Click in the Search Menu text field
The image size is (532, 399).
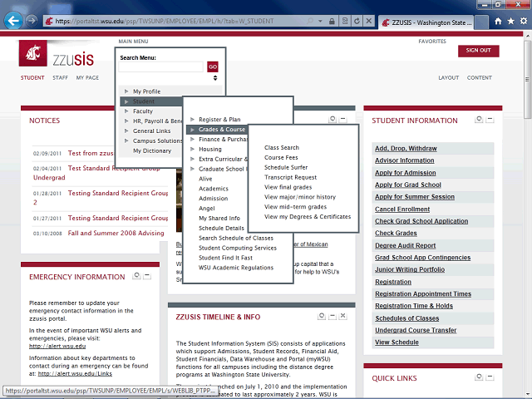(160, 66)
